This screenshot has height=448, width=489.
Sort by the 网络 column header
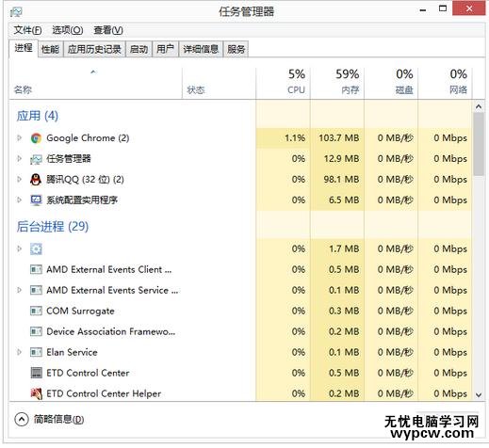[x=445, y=84]
